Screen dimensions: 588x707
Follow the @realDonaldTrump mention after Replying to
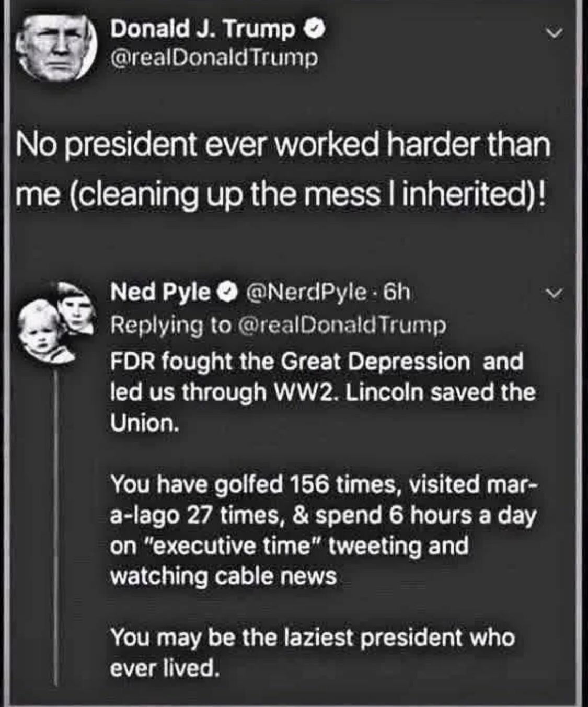pos(342,325)
